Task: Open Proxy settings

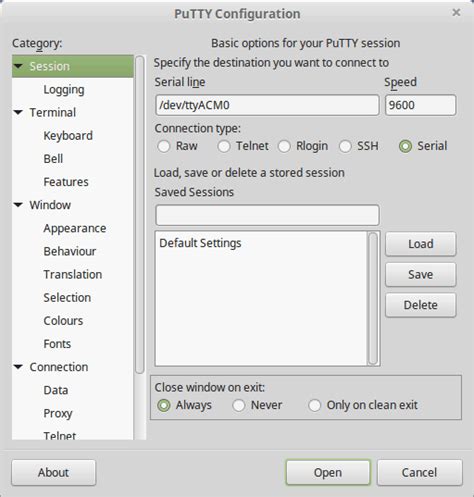Action: pyautogui.click(x=58, y=413)
